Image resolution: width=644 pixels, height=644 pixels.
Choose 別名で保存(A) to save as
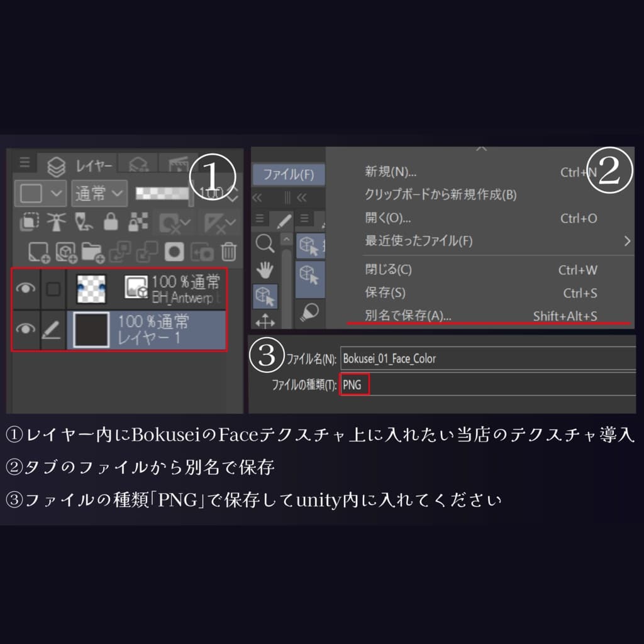tap(409, 316)
